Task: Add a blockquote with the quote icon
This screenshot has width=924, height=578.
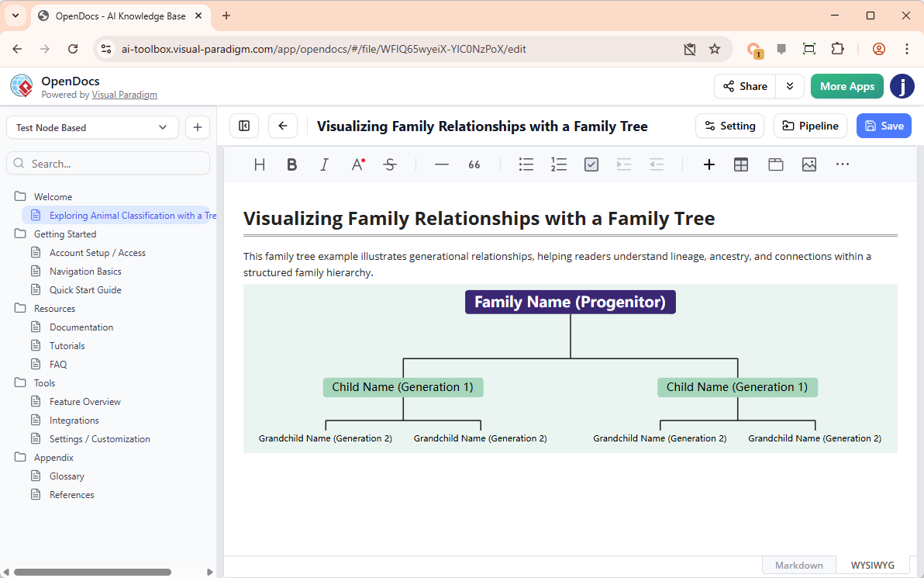Action: 474,164
